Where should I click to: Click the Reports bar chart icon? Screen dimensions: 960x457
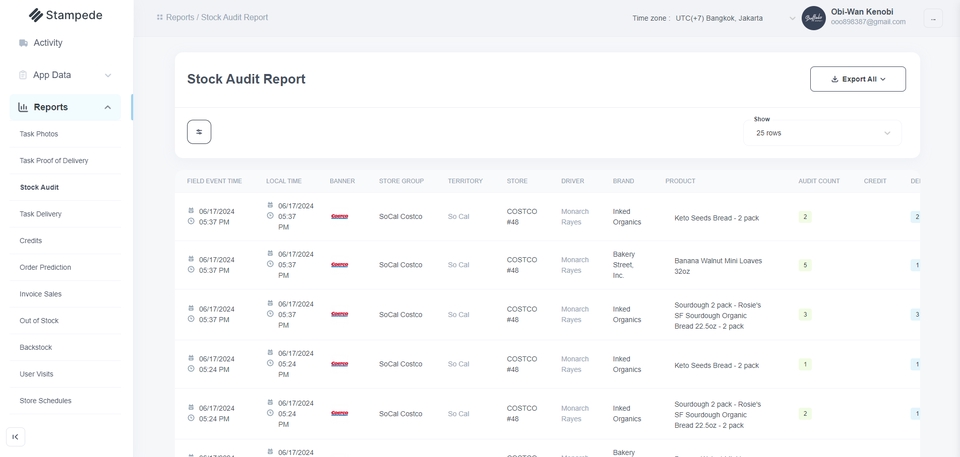pos(23,107)
